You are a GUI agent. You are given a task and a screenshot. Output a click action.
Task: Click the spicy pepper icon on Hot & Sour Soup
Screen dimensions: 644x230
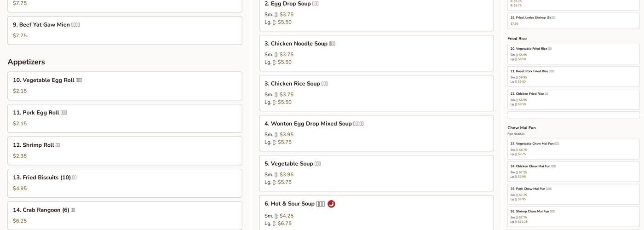(x=331, y=204)
